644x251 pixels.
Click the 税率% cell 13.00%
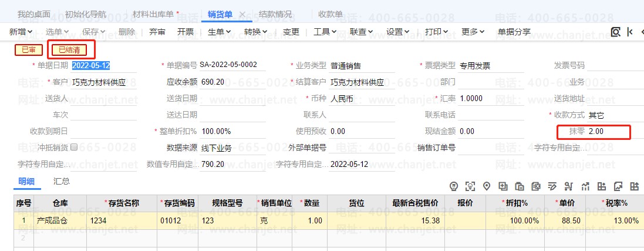pyautogui.click(x=615, y=220)
